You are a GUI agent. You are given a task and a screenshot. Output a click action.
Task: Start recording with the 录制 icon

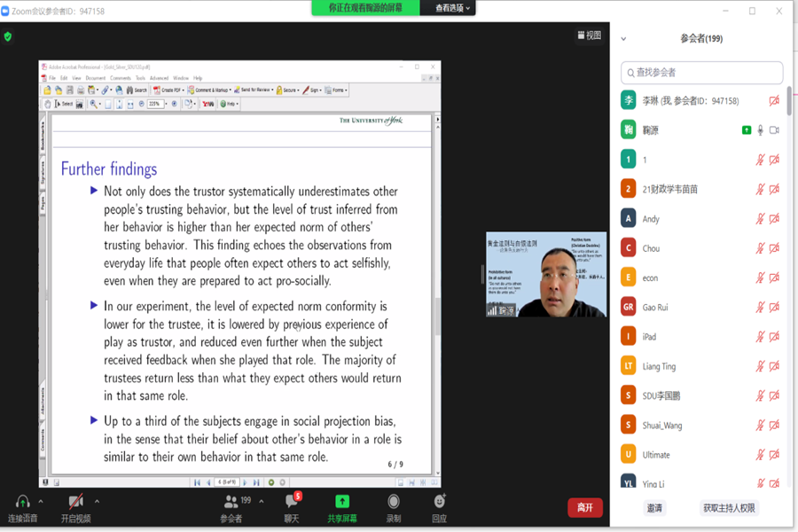coord(394,502)
